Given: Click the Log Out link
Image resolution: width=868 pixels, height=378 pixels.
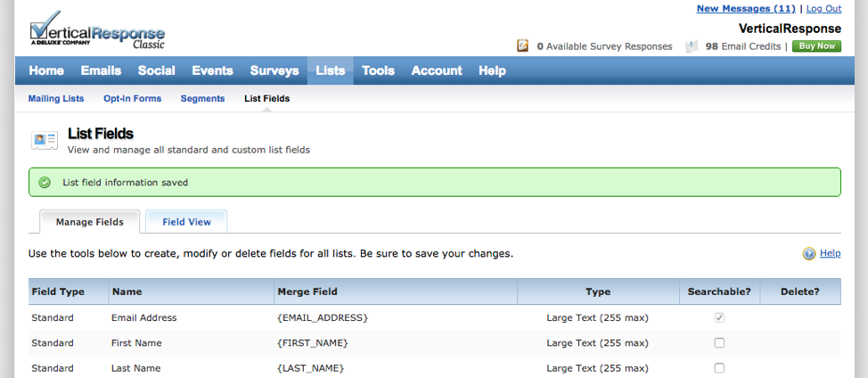Looking at the screenshot, I should 823,8.
